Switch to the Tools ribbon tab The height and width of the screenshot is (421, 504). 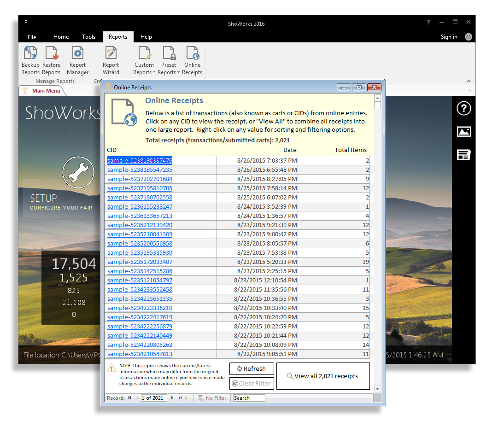coord(89,37)
